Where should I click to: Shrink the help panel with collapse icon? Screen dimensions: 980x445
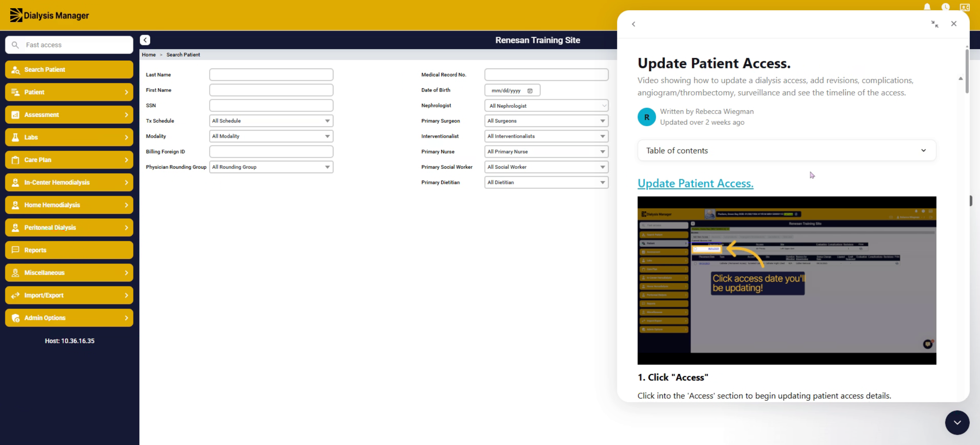(x=934, y=24)
